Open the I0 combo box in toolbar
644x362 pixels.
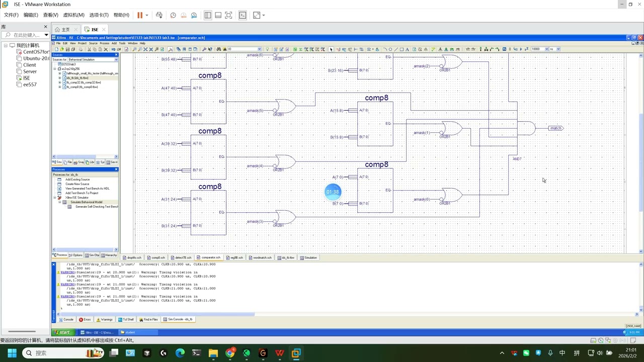[259, 49]
